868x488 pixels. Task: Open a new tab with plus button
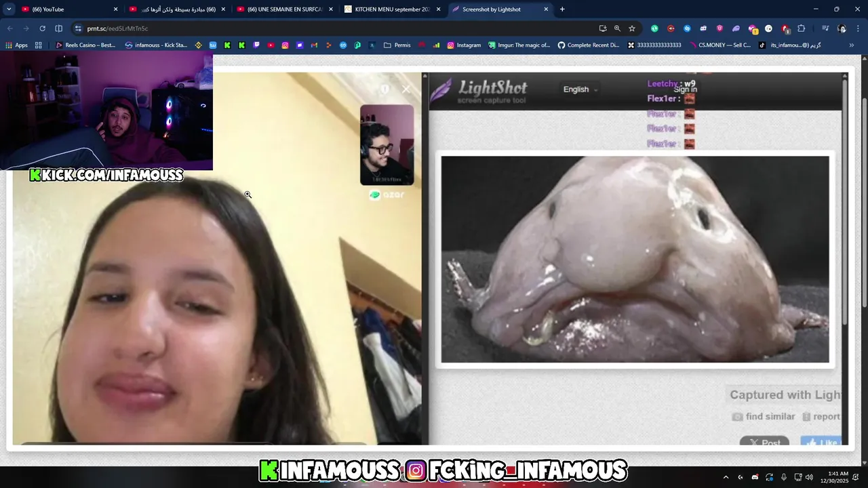pyautogui.click(x=562, y=9)
